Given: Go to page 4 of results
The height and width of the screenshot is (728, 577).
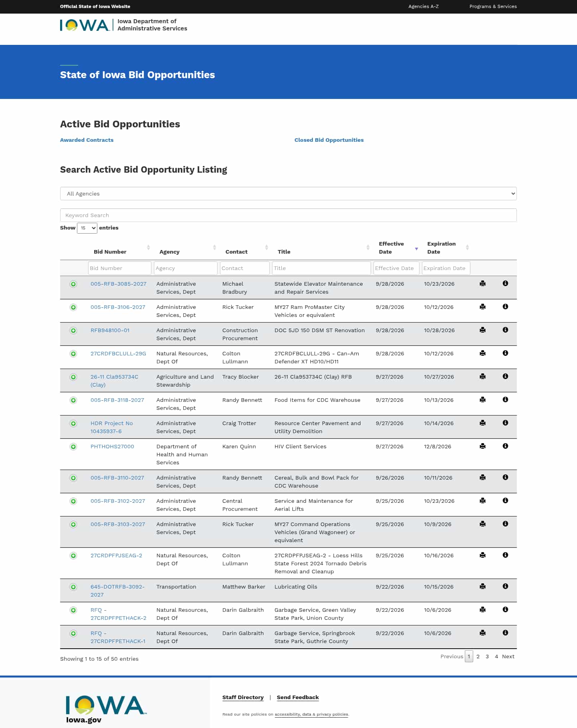Looking at the screenshot, I should (x=496, y=656).
